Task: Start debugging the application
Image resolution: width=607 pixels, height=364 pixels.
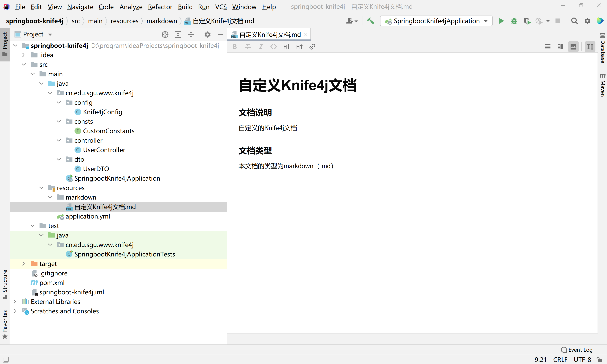Action: [x=514, y=21]
